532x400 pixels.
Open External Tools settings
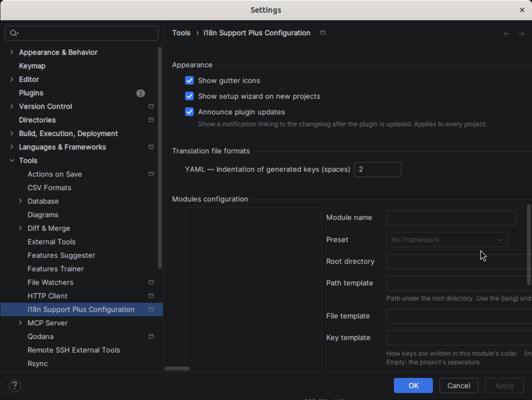(52, 242)
